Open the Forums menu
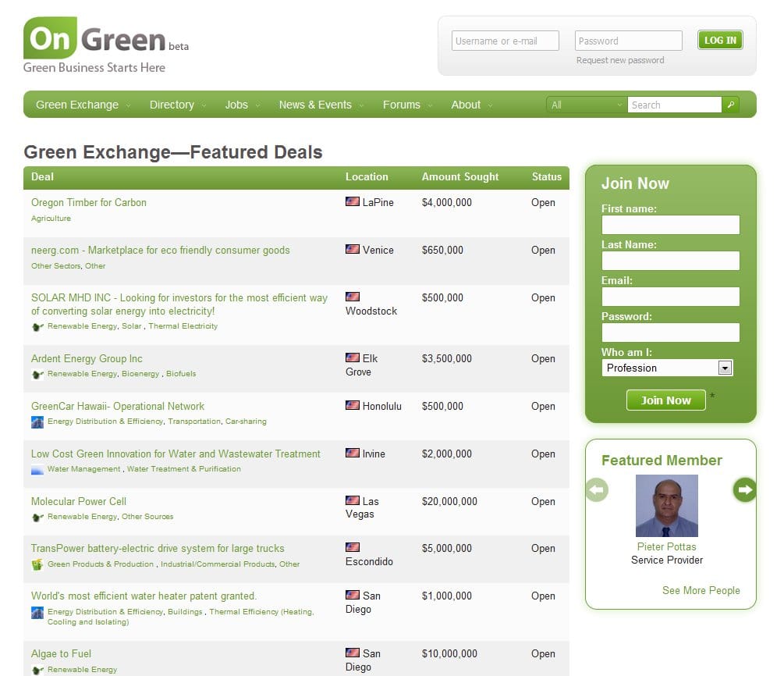 [x=407, y=105]
